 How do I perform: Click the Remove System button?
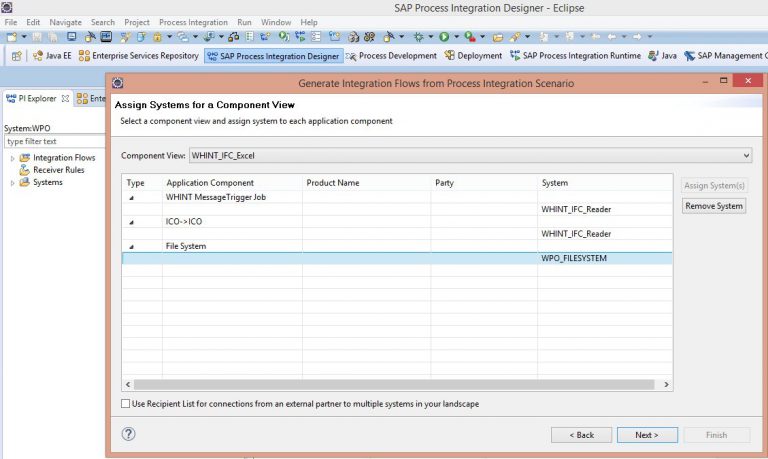click(714, 206)
